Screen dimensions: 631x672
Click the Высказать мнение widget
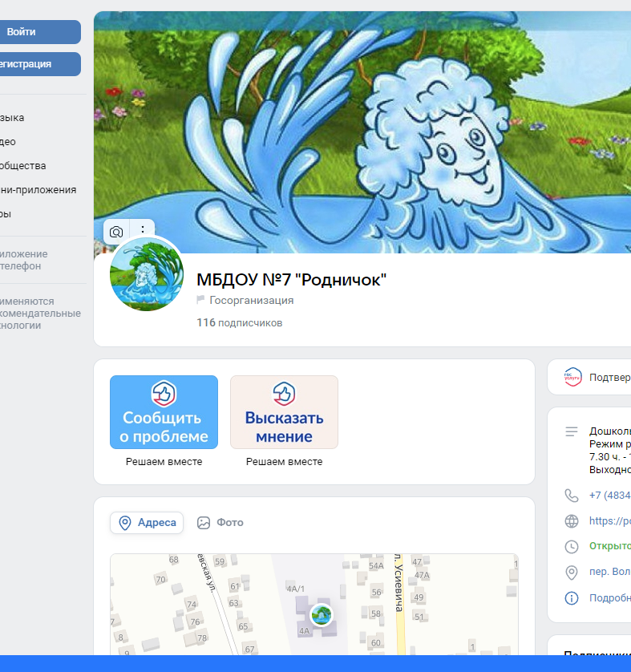pyautogui.click(x=284, y=412)
